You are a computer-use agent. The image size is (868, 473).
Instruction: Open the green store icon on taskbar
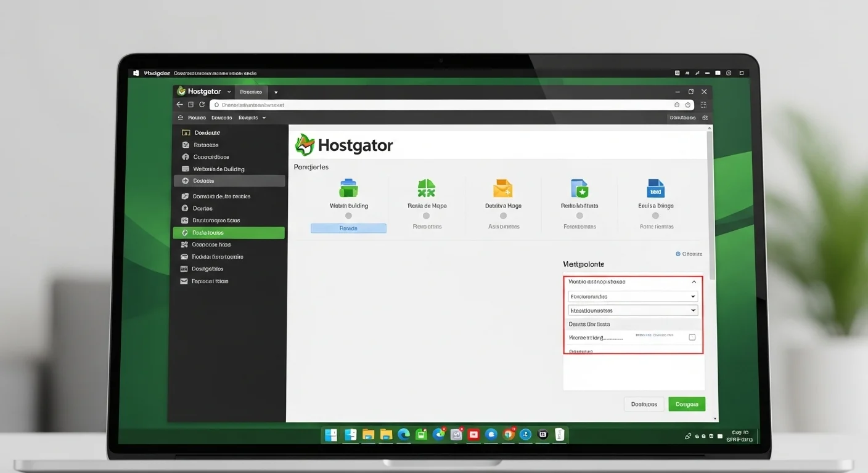[421, 435]
